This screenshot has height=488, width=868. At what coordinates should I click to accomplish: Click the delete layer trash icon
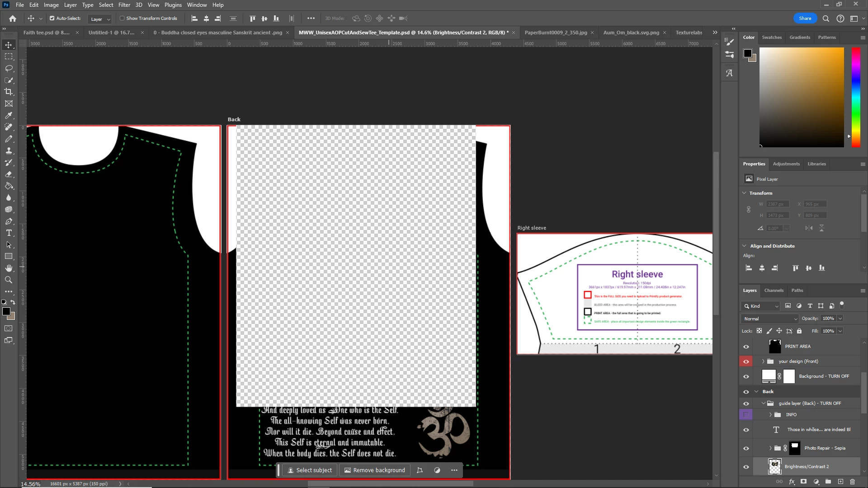pyautogui.click(x=853, y=482)
